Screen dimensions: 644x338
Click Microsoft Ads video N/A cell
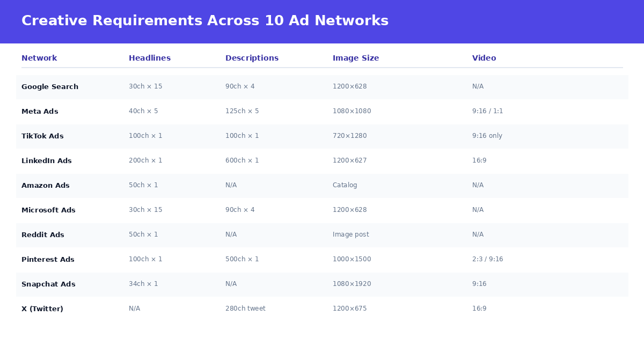coord(478,210)
